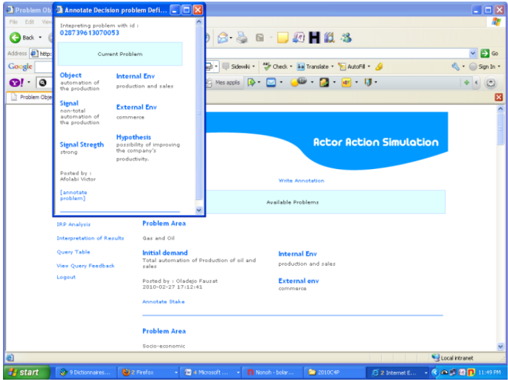Switch to the 2 Firefox taskbar group
The height and width of the screenshot is (380, 508).
pos(149,372)
